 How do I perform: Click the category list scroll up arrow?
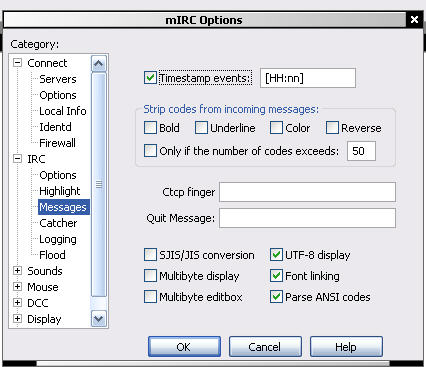pos(99,63)
